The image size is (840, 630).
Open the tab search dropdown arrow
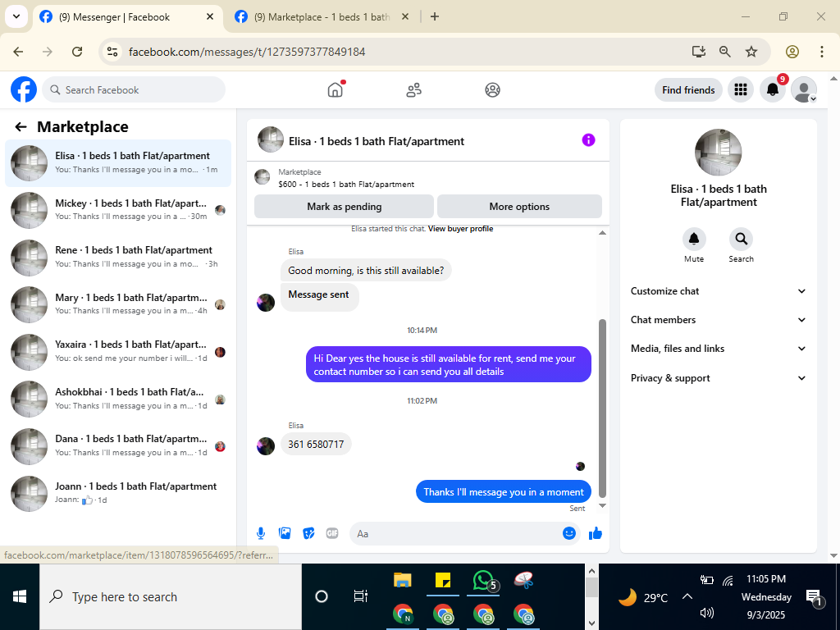pyautogui.click(x=16, y=16)
